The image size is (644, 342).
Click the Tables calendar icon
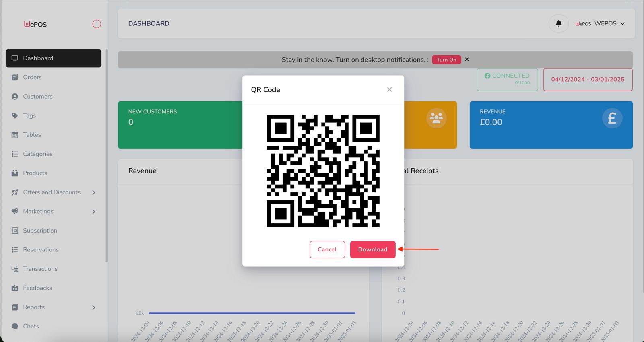[x=15, y=135]
